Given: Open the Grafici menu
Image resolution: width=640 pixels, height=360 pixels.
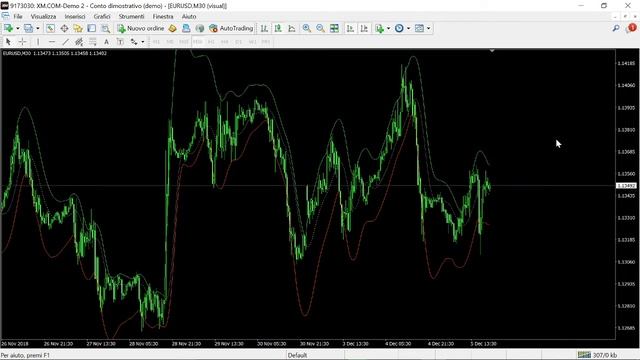Looking at the screenshot, I should click(x=102, y=16).
